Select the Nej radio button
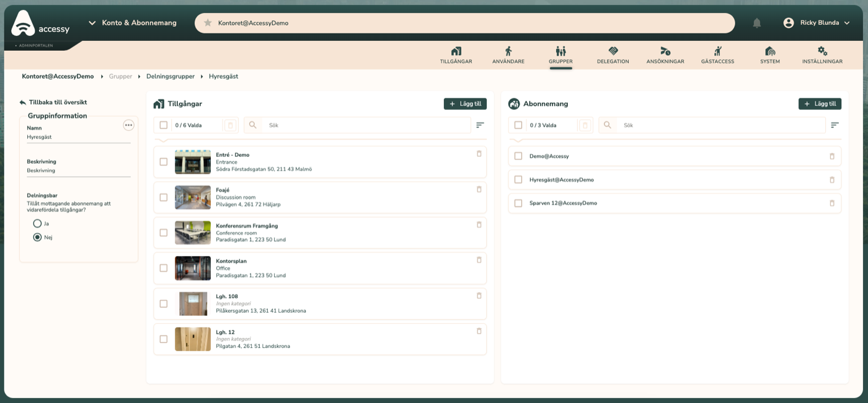 [x=37, y=237]
